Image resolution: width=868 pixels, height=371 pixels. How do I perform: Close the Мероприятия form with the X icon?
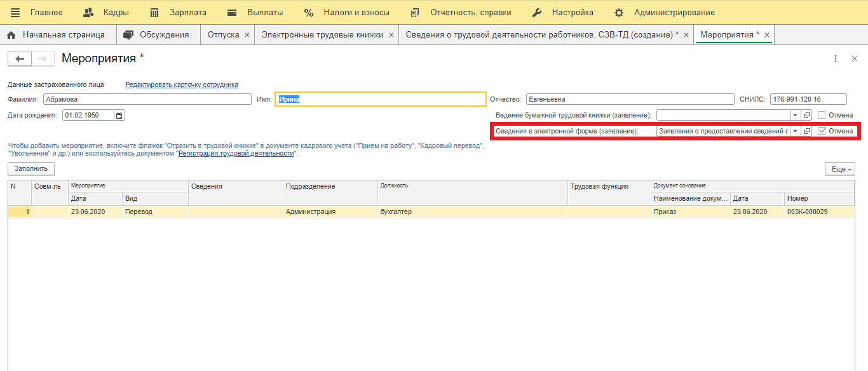click(x=855, y=58)
